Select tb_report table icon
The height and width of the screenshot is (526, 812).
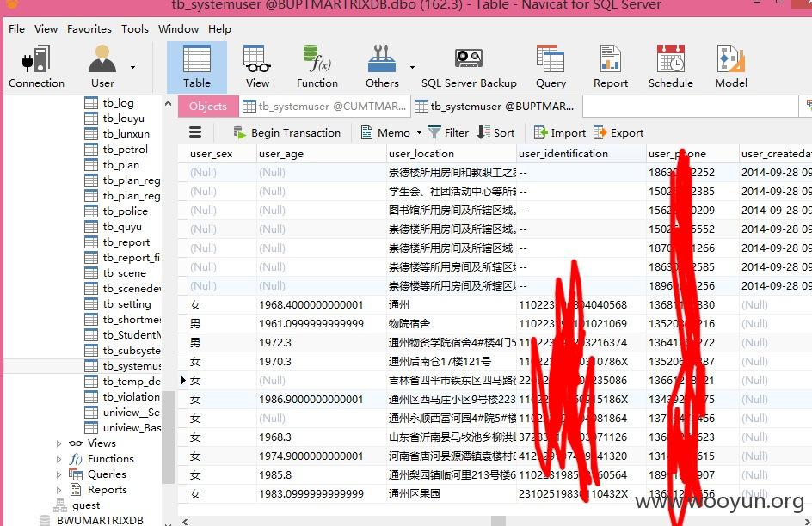tap(91, 242)
